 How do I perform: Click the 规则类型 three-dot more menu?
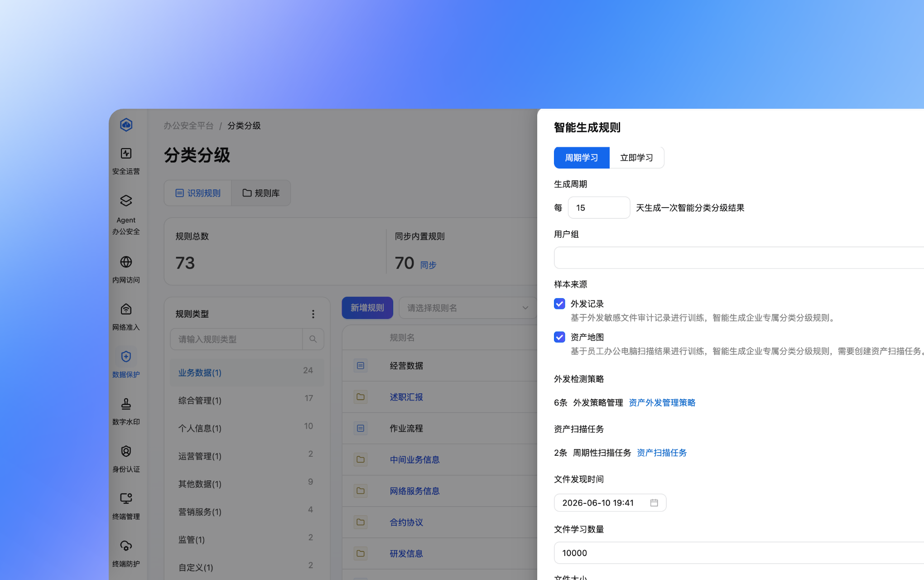pyautogui.click(x=313, y=314)
